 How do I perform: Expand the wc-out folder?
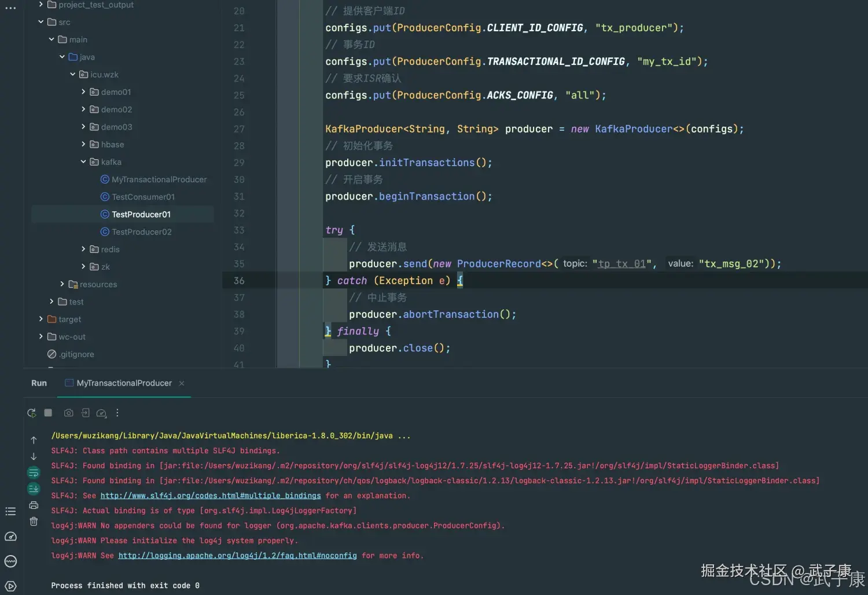[41, 336]
